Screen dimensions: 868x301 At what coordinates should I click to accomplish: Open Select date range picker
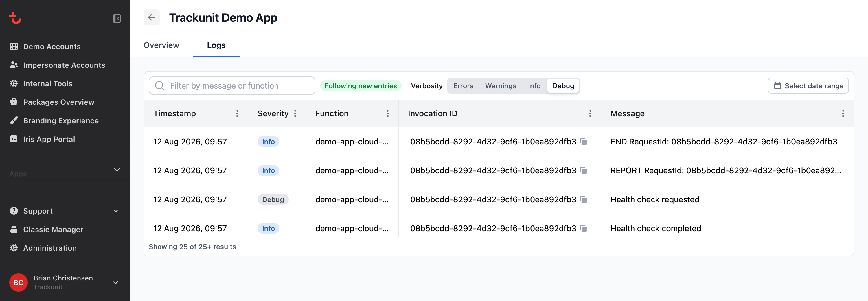tap(808, 86)
